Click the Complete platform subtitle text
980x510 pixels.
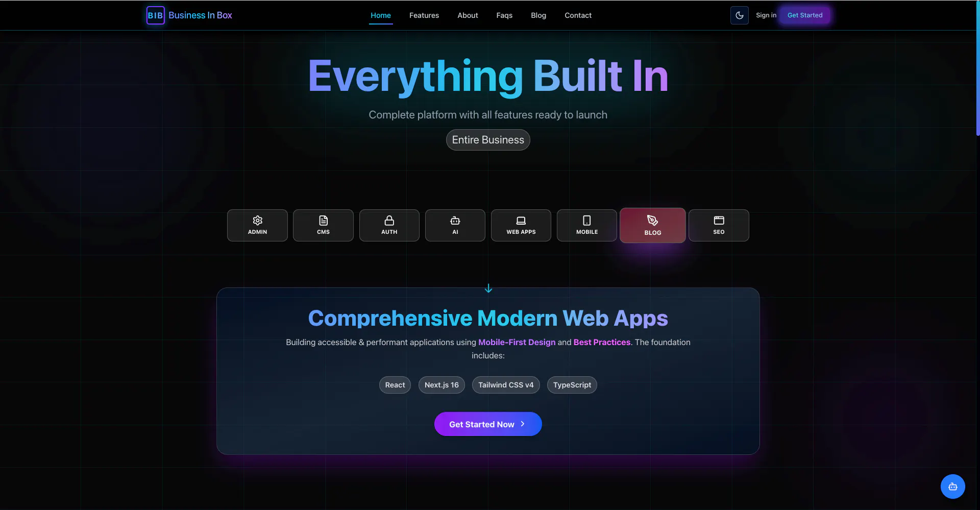coord(488,115)
